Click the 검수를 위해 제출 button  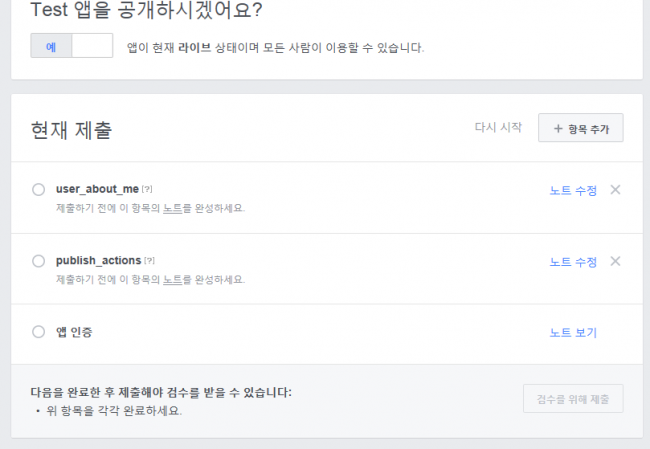pos(573,399)
